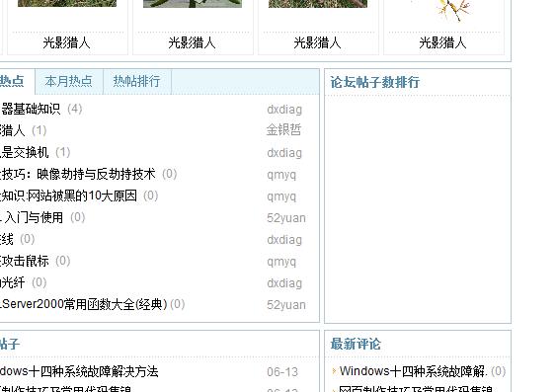Click author qmyq on 映像劫持与反劫持技术 row
This screenshot has width=557, height=392.
coord(281,175)
